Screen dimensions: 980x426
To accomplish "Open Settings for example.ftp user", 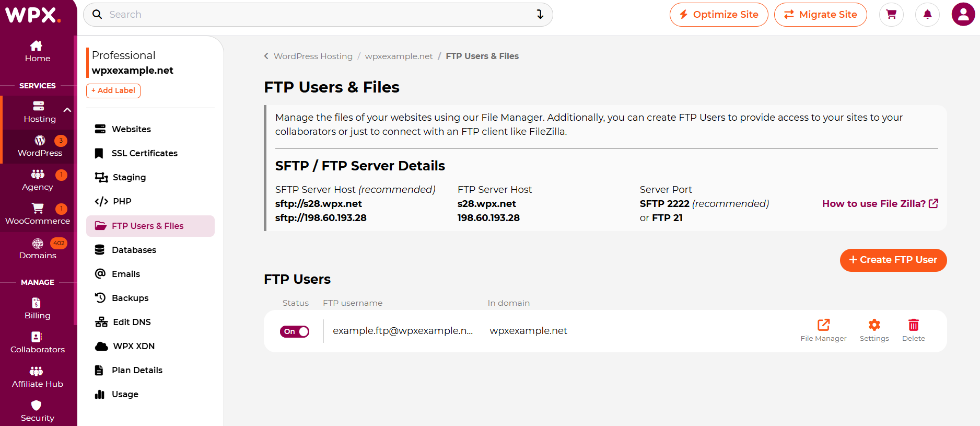I will point(874,330).
